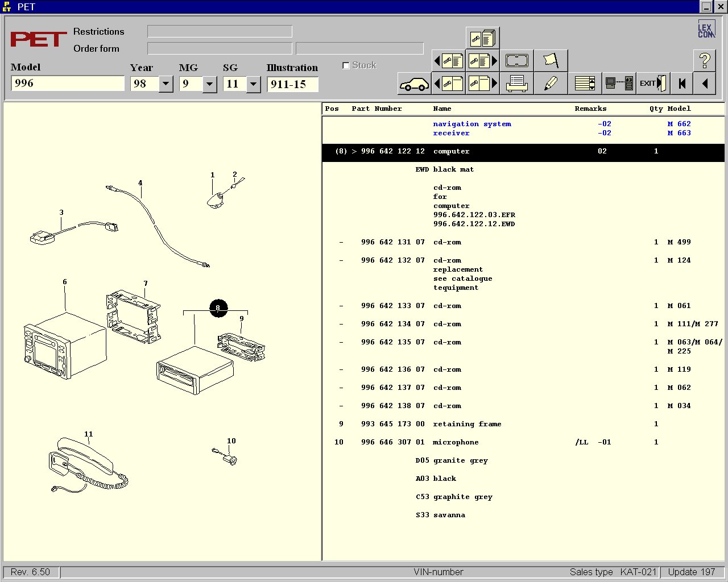
Task: Click the EXIT door button
Action: click(x=652, y=84)
